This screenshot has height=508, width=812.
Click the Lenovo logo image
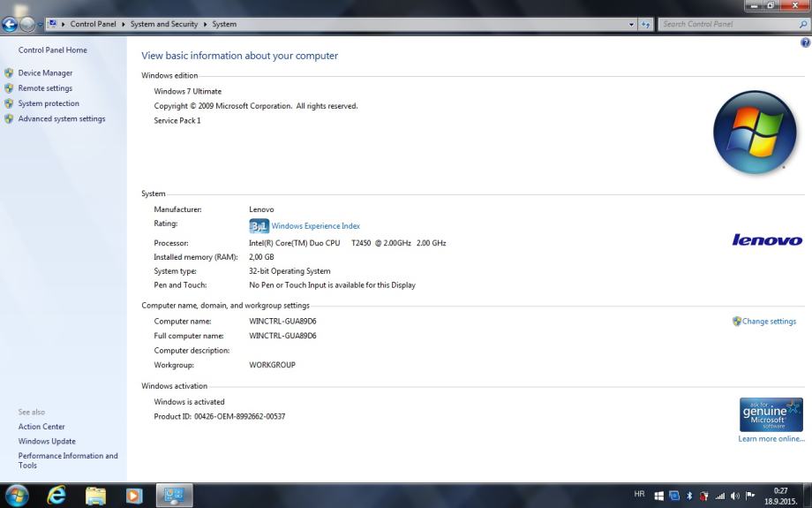point(767,239)
